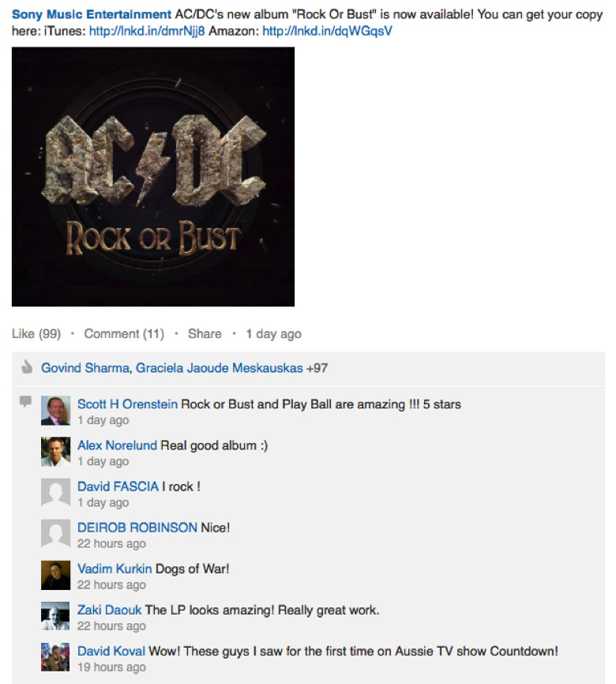Open Graciela Jaoude Meskauskas profile link
This screenshot has width=616, height=684.
220,368
